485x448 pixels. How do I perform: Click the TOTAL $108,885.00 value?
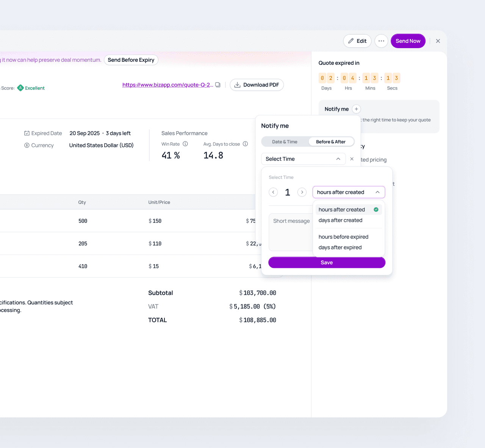pyautogui.click(x=258, y=320)
